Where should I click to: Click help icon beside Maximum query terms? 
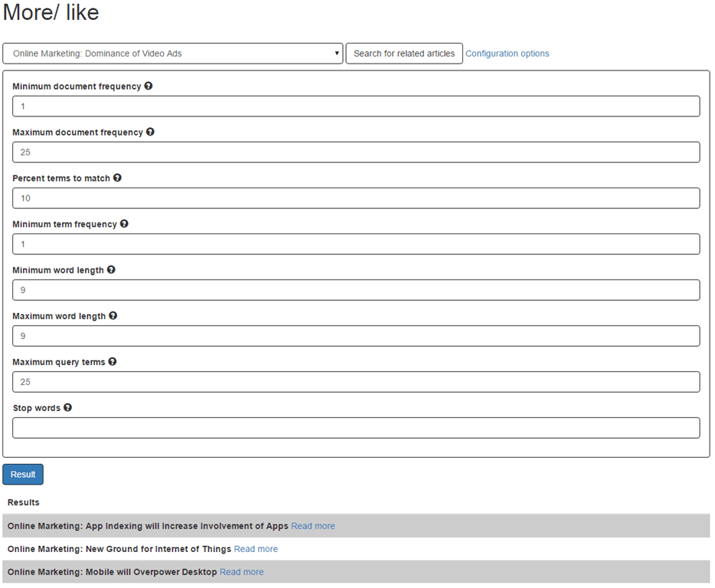coord(113,361)
